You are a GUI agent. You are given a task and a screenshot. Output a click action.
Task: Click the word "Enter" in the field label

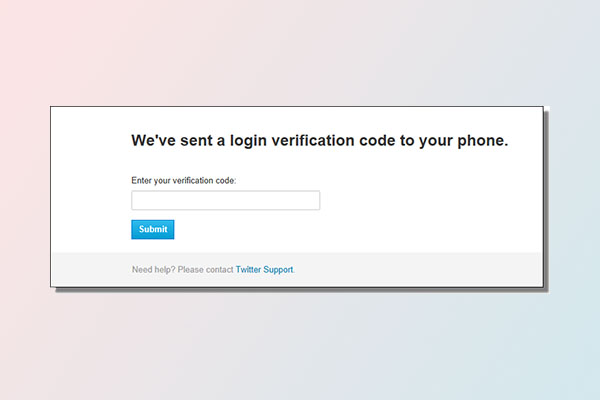(142, 180)
